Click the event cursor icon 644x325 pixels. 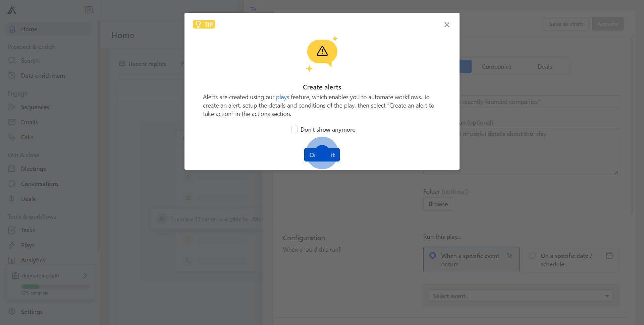tap(509, 256)
